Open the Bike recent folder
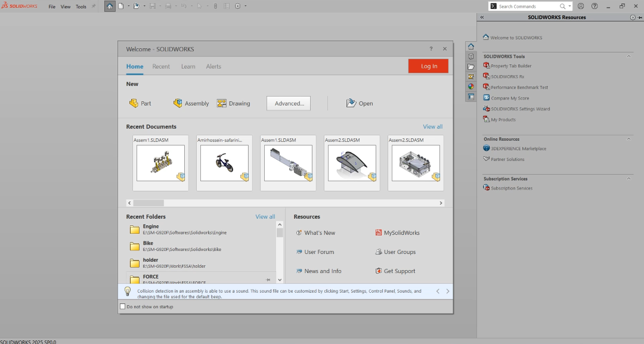Viewport: 644px width, 344px height. (x=201, y=246)
